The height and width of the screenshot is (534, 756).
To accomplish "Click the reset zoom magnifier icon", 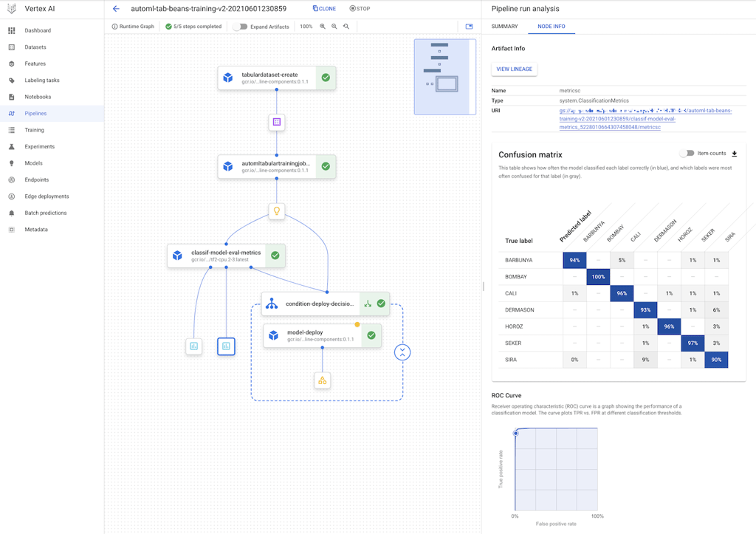I will click(346, 27).
